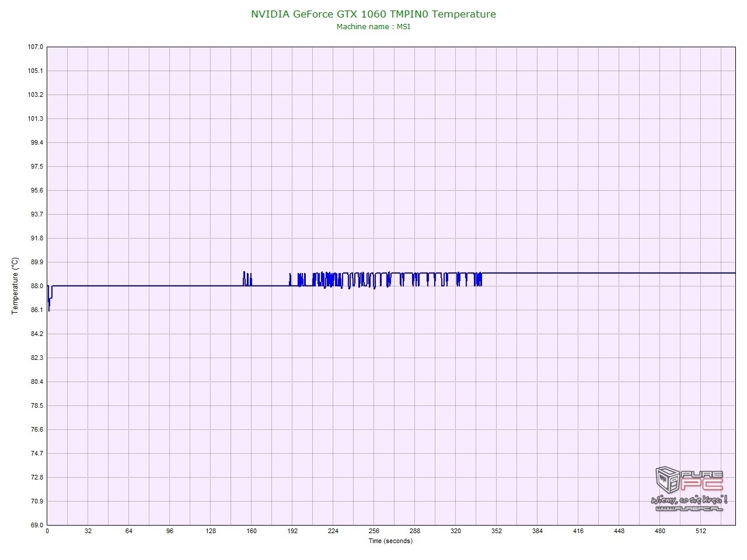Click the 128 time axis value

(211, 531)
